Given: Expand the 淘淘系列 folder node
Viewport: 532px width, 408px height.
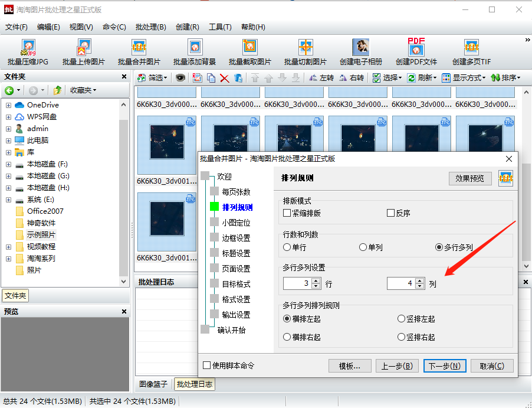Looking at the screenshot, I should coord(8,259).
